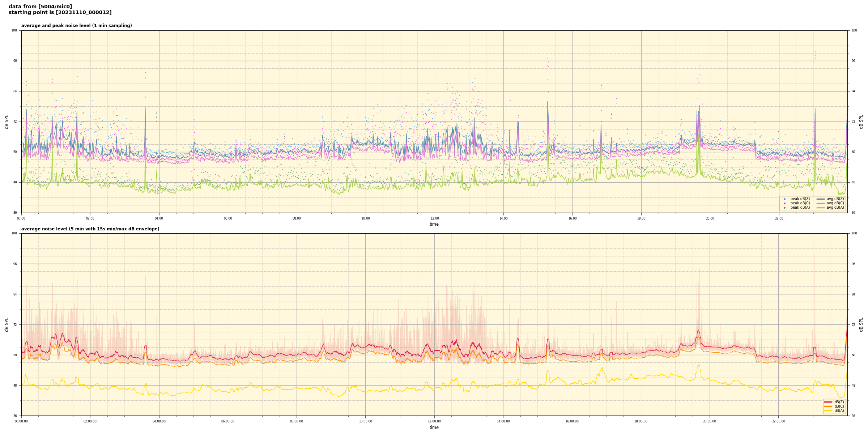
Task: Select the avg dB(C) pink legend line
Action: click(820, 203)
